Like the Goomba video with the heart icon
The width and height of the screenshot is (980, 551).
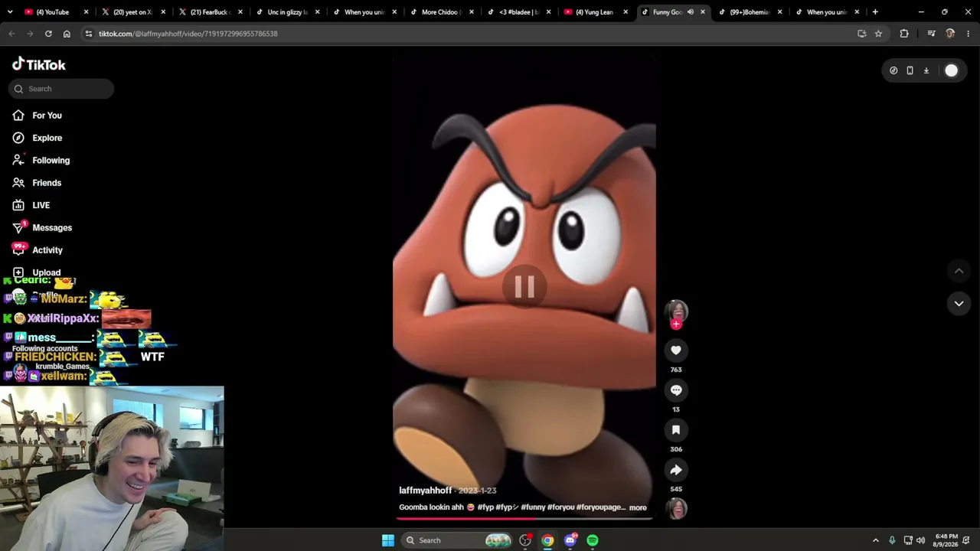click(676, 350)
